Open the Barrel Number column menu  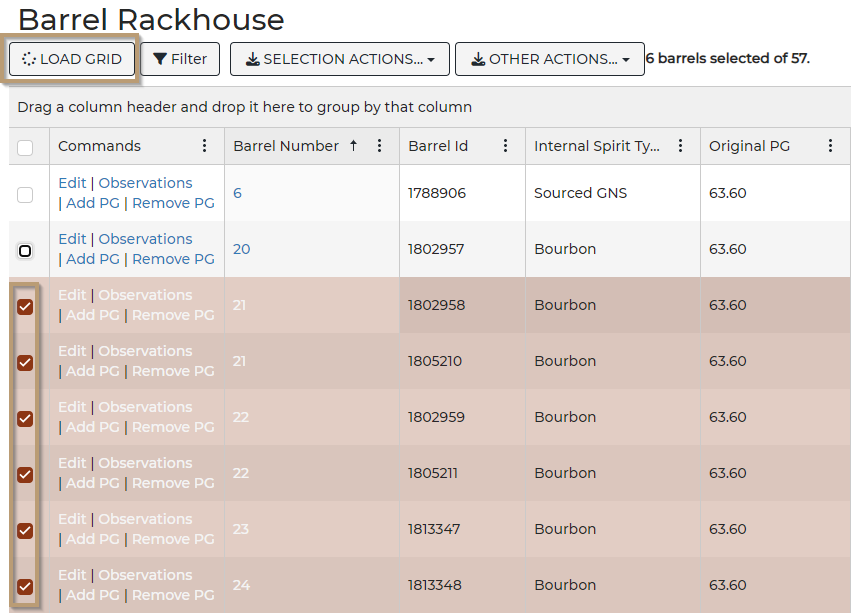379,145
